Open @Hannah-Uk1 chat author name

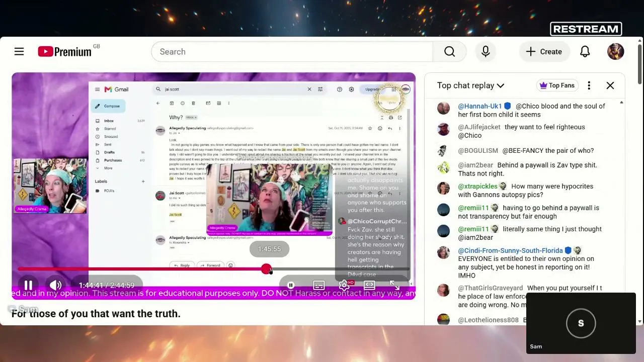479,106
